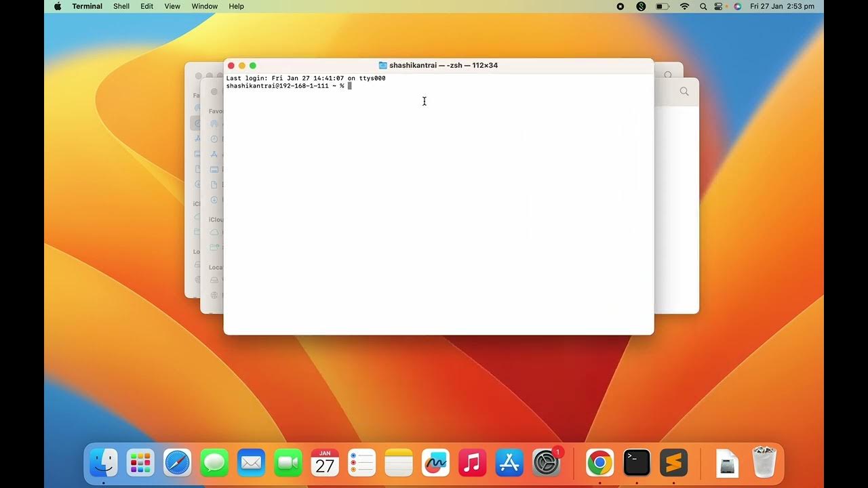Open the View menu
Image resolution: width=868 pixels, height=488 pixels.
click(x=172, y=6)
